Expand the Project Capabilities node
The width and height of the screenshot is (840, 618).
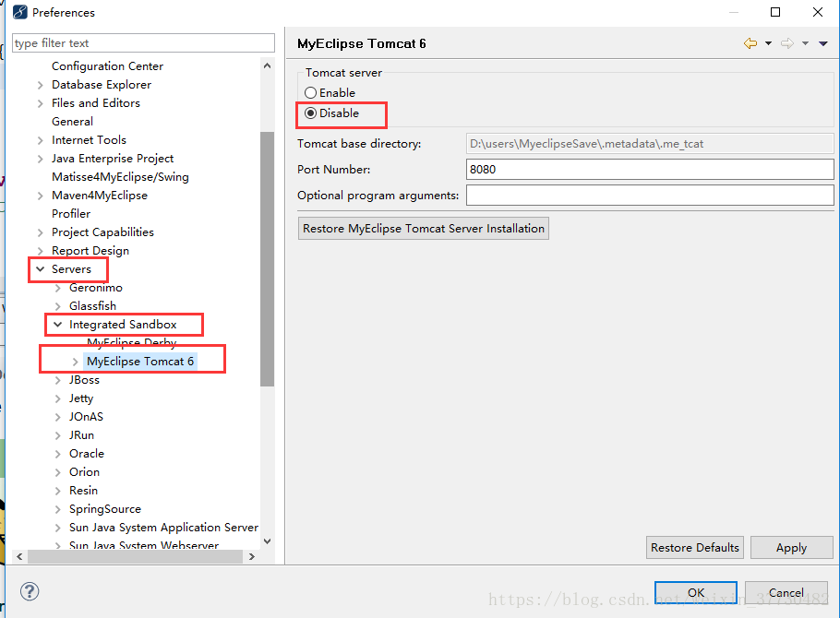click(x=41, y=232)
